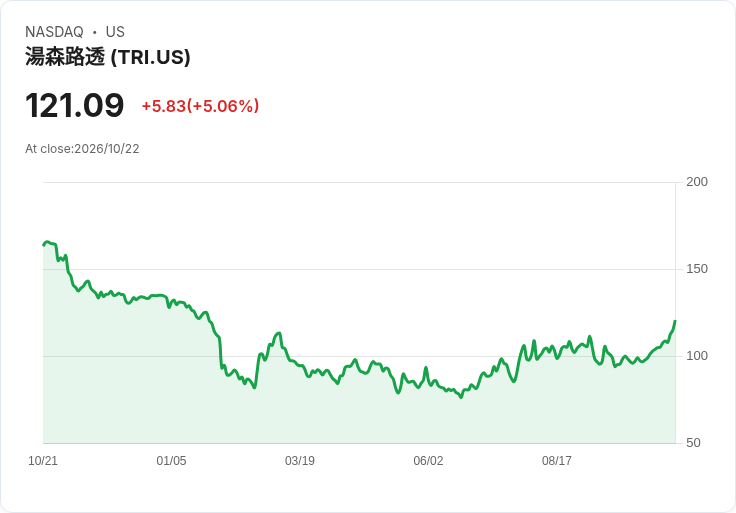Click the price change +5.83(+5.06%)

pyautogui.click(x=200, y=106)
